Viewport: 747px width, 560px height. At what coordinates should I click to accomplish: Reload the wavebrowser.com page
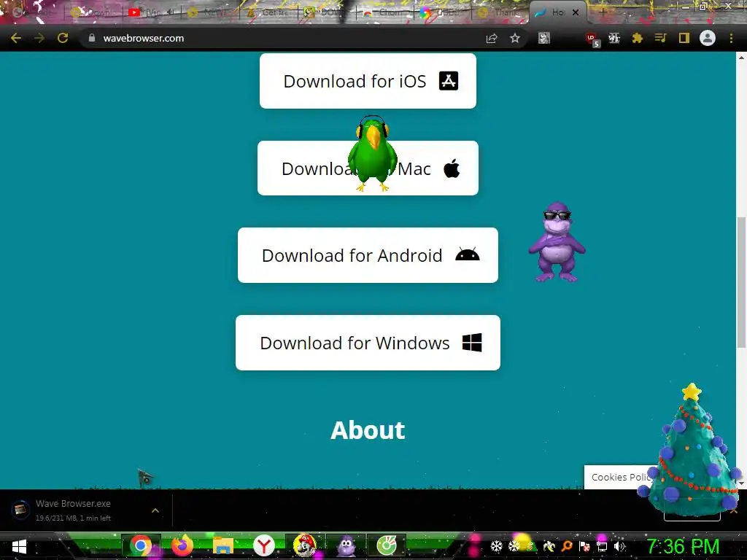click(63, 38)
